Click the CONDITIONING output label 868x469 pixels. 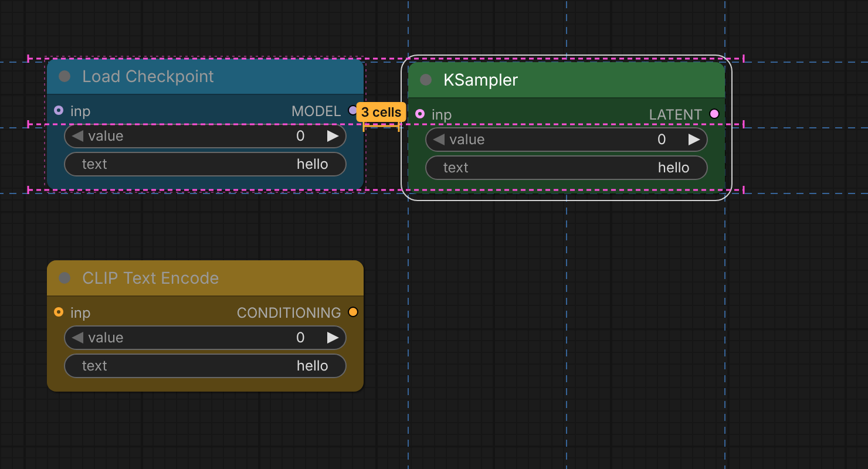(x=289, y=312)
